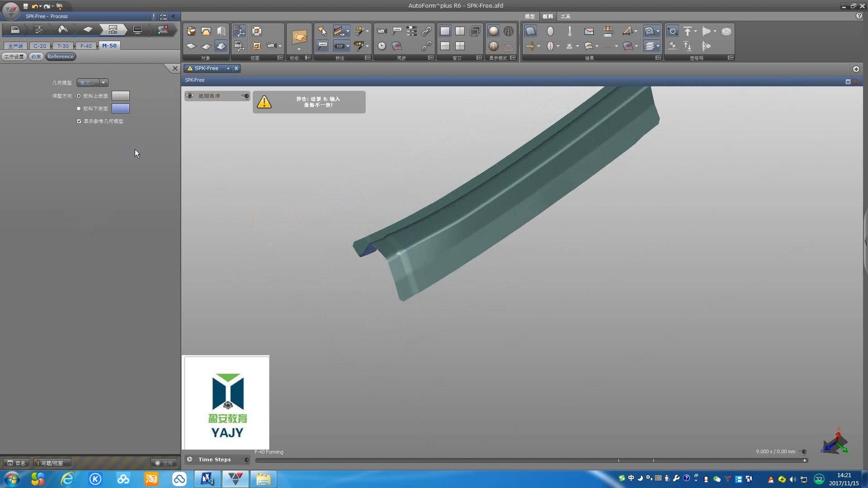868x488 pixels.
Task: Click Reference navigation button
Action: (60, 56)
